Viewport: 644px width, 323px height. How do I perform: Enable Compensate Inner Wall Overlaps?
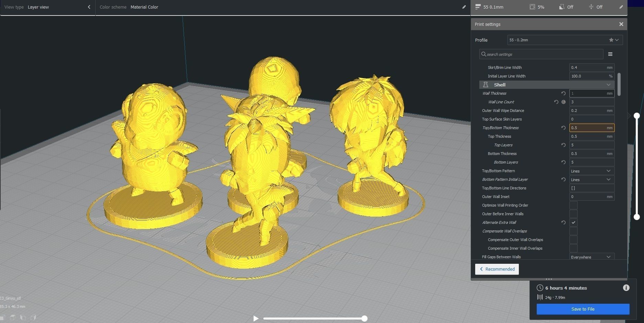pos(573,248)
